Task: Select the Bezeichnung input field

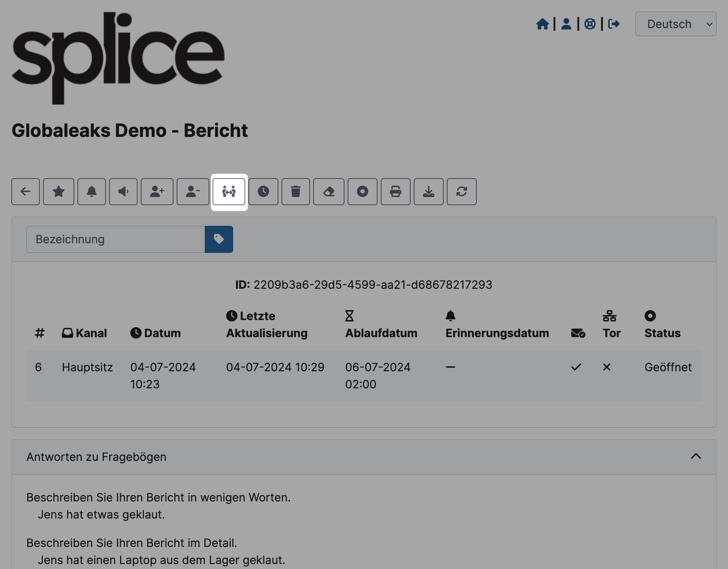Action: tap(116, 239)
